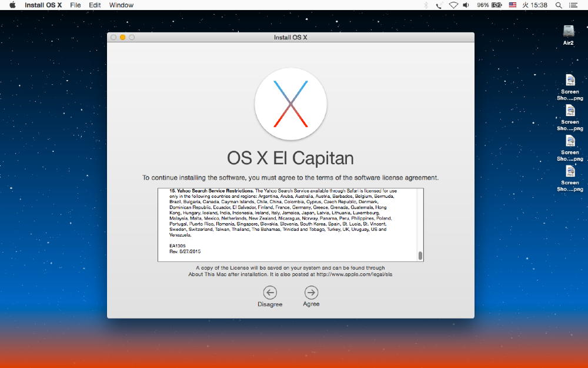Click the Install OS X window title bar
Screen dimensions: 588x368
(x=290, y=37)
